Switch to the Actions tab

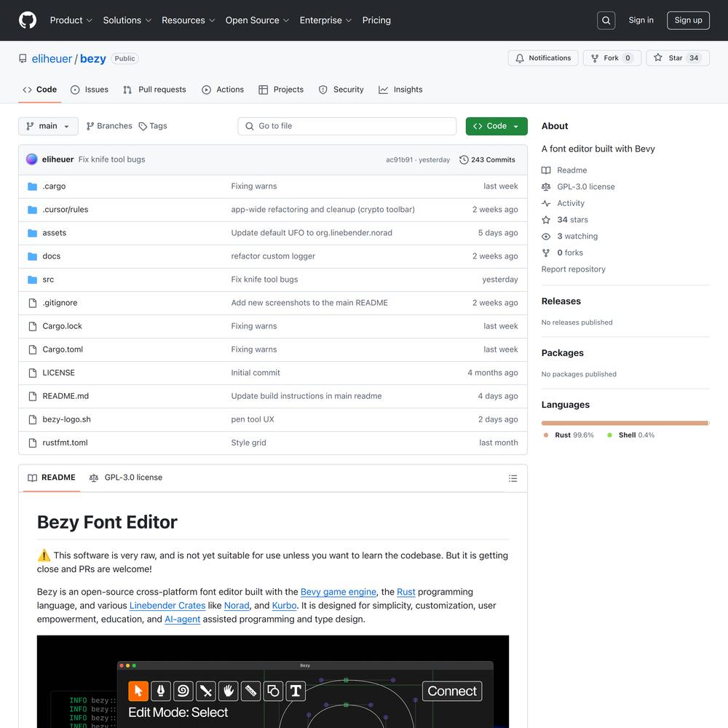(223, 90)
